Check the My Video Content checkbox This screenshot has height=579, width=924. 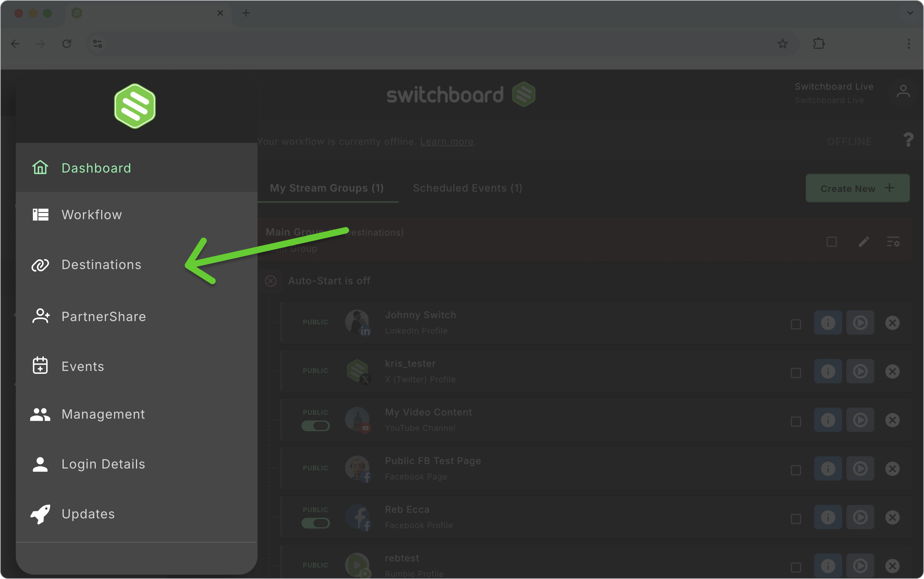pos(796,422)
